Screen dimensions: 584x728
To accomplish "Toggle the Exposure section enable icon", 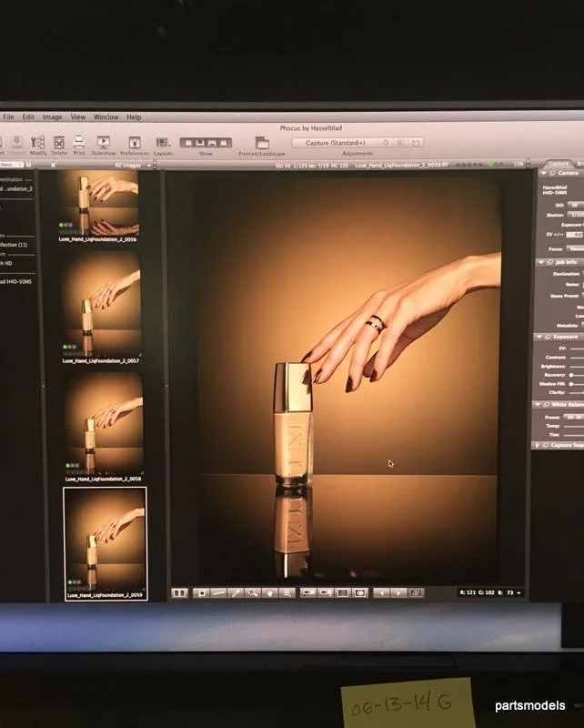I will point(548,337).
